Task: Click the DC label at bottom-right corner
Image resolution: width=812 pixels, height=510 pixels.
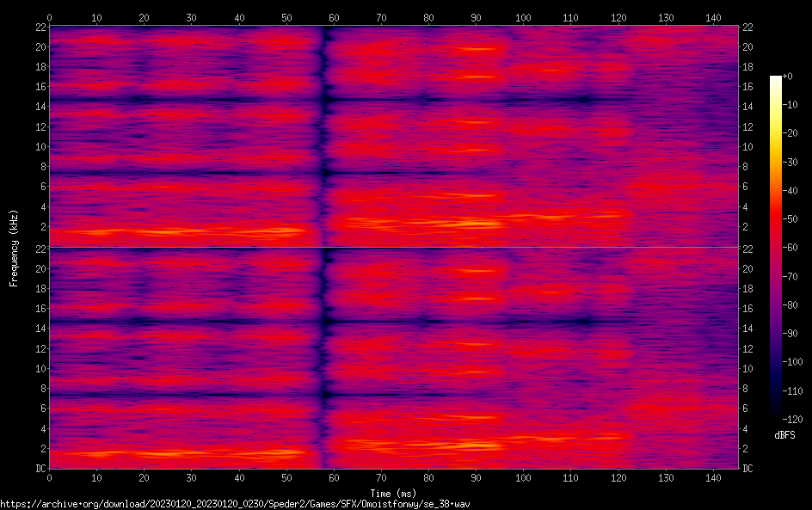Action: click(748, 469)
